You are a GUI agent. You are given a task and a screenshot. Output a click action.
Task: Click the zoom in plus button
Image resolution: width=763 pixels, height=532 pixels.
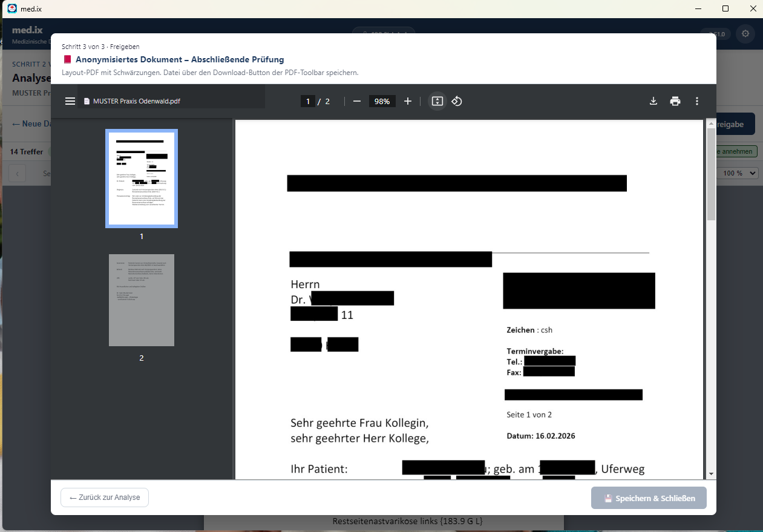pyautogui.click(x=408, y=101)
